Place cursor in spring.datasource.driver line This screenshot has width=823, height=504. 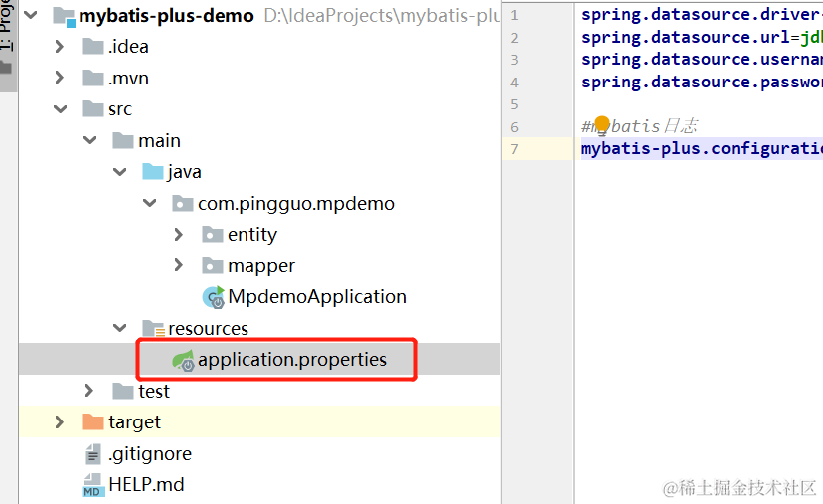702,15
